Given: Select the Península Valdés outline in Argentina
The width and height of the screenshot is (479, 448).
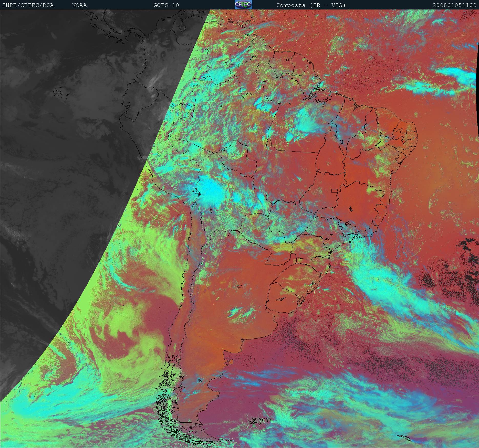Looking at the screenshot, I should [231, 361].
